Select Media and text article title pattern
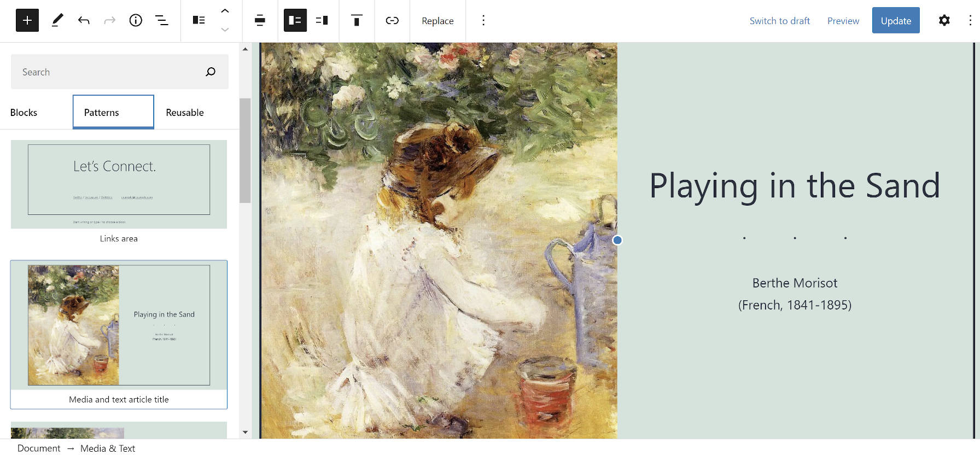Viewport: 980px width, 455px height. point(119,335)
